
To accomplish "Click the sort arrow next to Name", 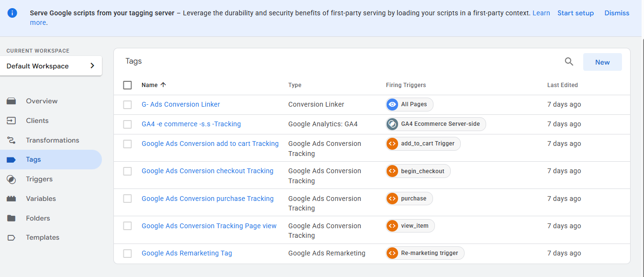I will pyautogui.click(x=163, y=85).
